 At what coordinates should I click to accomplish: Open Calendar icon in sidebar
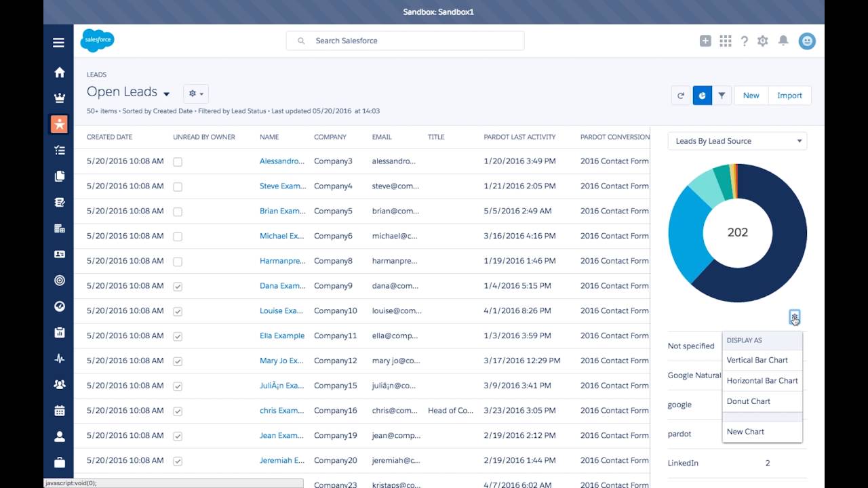(60, 410)
